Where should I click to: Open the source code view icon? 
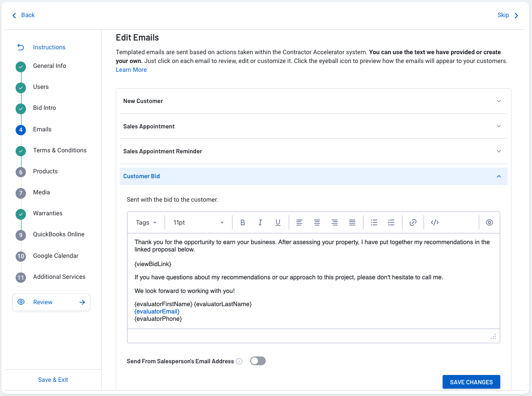[435, 222]
